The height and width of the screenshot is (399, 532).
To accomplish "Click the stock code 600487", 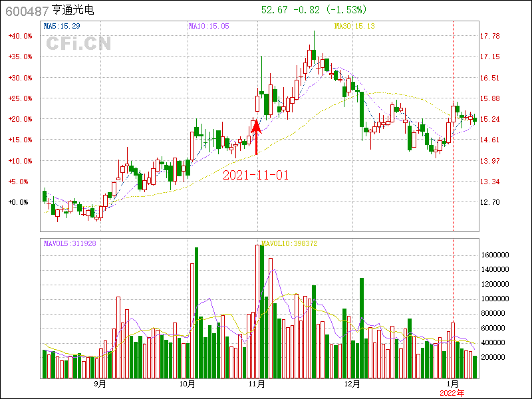I will [x=27, y=11].
